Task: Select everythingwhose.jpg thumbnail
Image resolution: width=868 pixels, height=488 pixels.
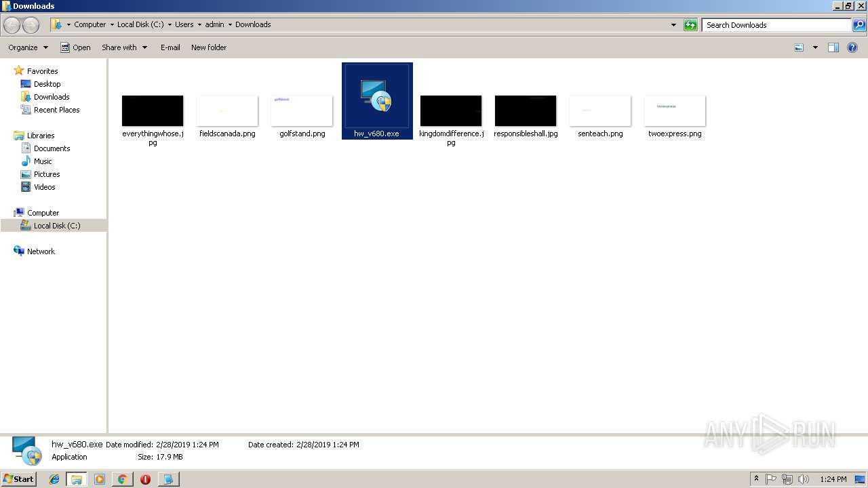Action: 153,110
